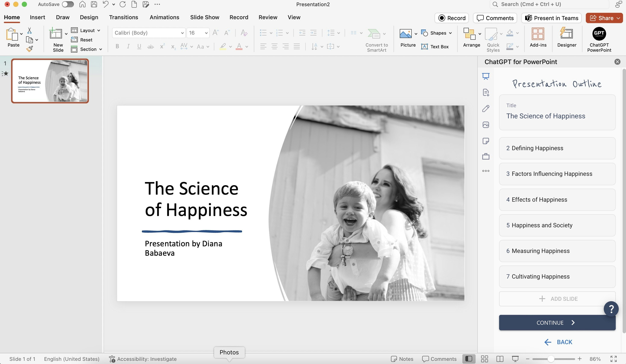Click the Undo arrow icon
Screen dimensions: 626x364
106,4
